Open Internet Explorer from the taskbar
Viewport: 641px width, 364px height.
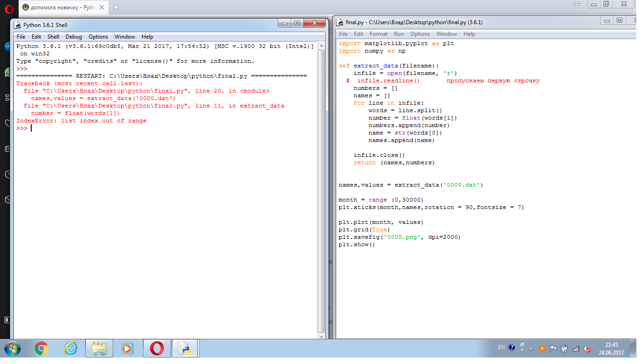pos(71,348)
